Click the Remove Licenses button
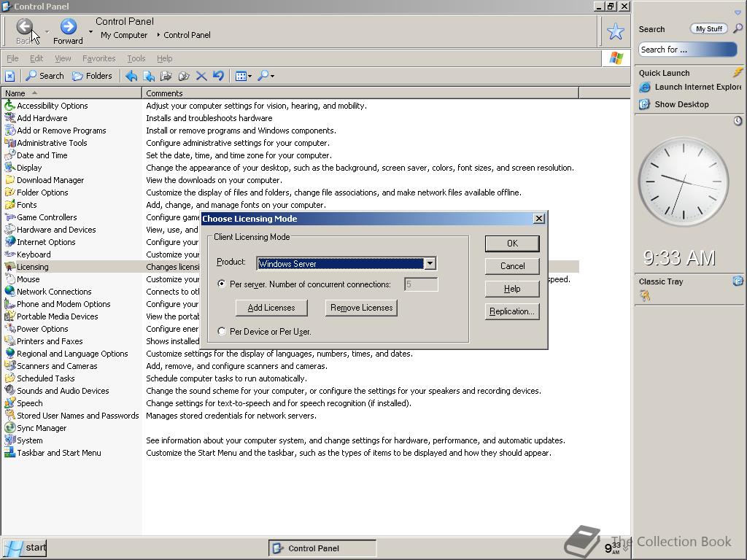Image resolution: width=747 pixels, height=560 pixels. (x=362, y=308)
